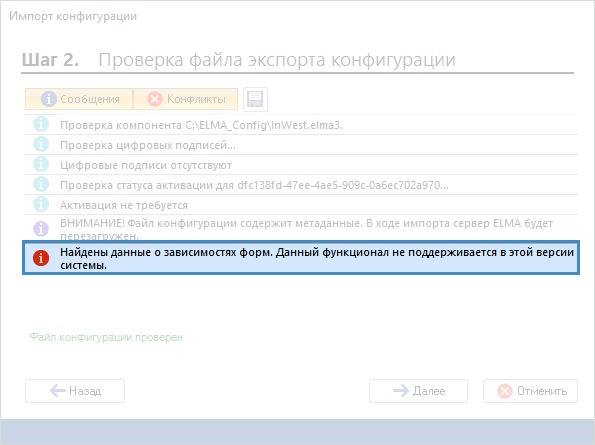Screen dimensions: 595x445
Task: Select the Проверка статуса активации message row
Action: point(301,185)
